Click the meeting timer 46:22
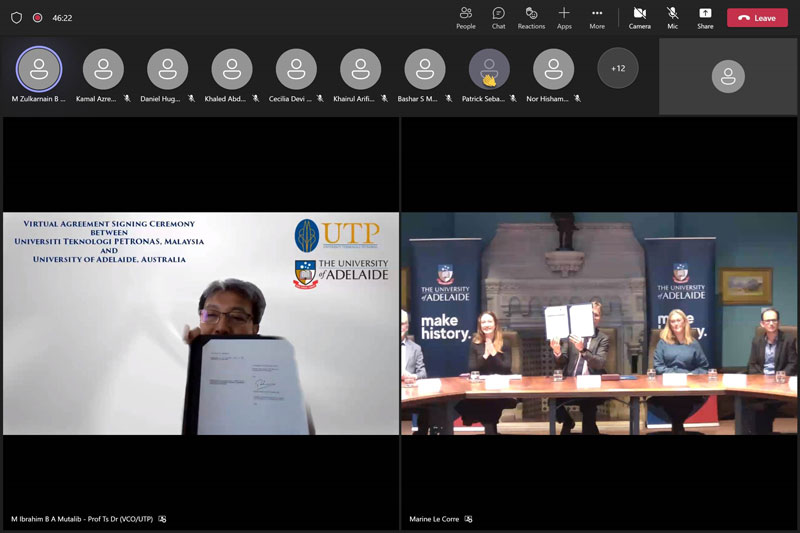Viewport: 800px width, 533px height. [x=62, y=18]
